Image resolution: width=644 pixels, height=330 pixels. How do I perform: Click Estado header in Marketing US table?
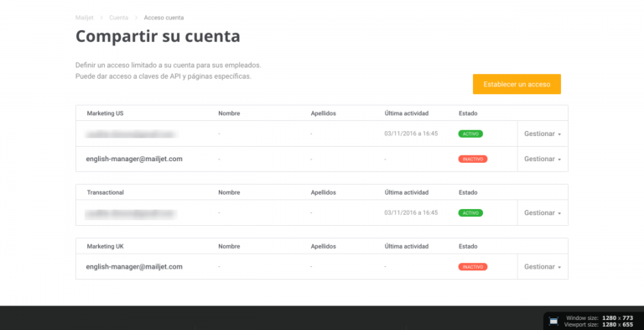tap(468, 113)
